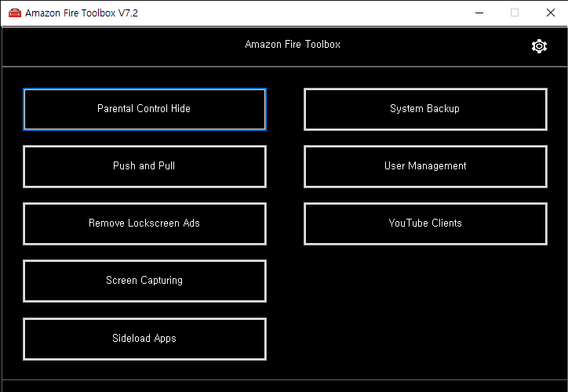Open Parental Control Hide tool

click(144, 109)
